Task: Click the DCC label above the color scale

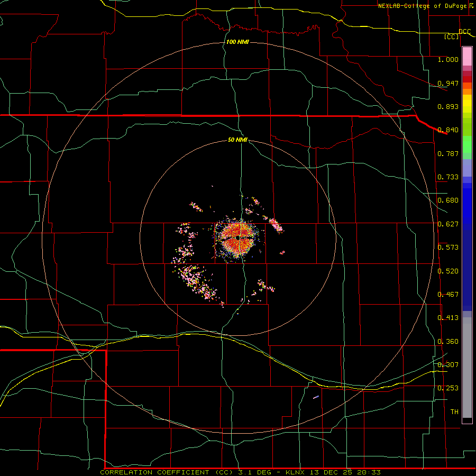Action: click(x=464, y=31)
